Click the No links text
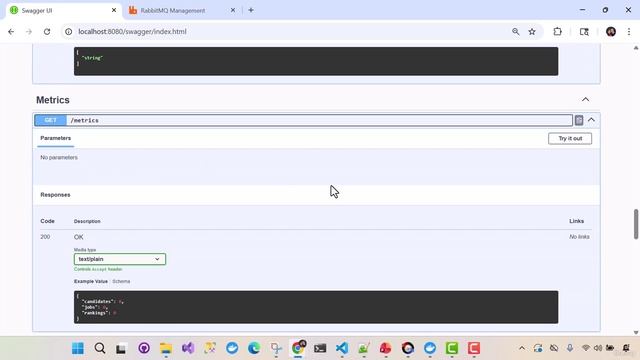Image resolution: width=640 pixels, height=360 pixels. point(579,237)
